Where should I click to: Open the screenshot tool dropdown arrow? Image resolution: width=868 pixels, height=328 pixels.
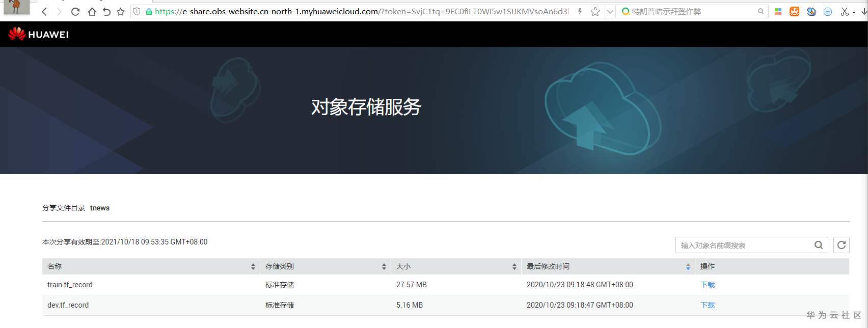click(854, 12)
